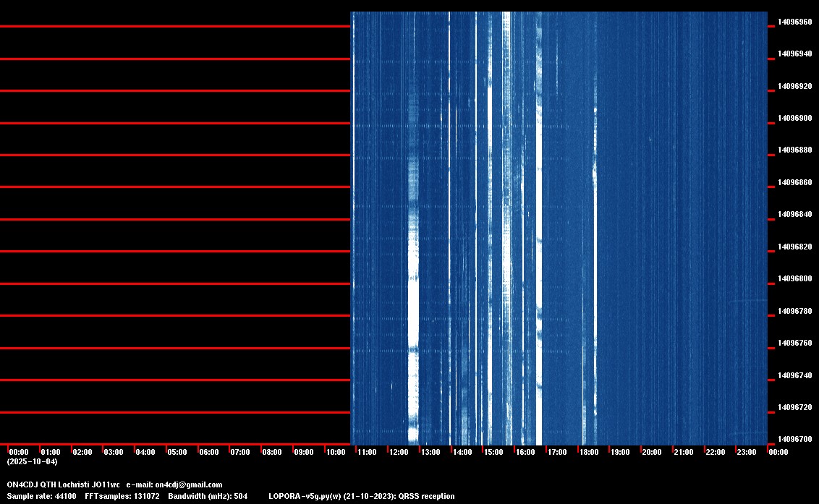Click the 11:00 time axis label
This screenshot has width=819, height=504.
(x=367, y=452)
